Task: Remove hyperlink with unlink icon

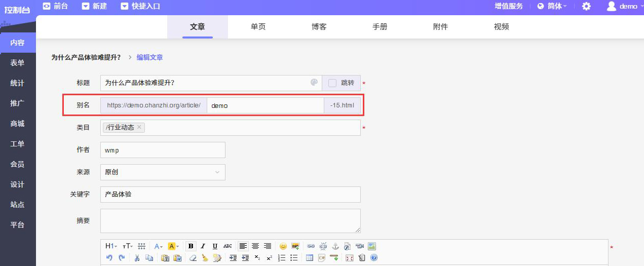Action: tap(323, 246)
